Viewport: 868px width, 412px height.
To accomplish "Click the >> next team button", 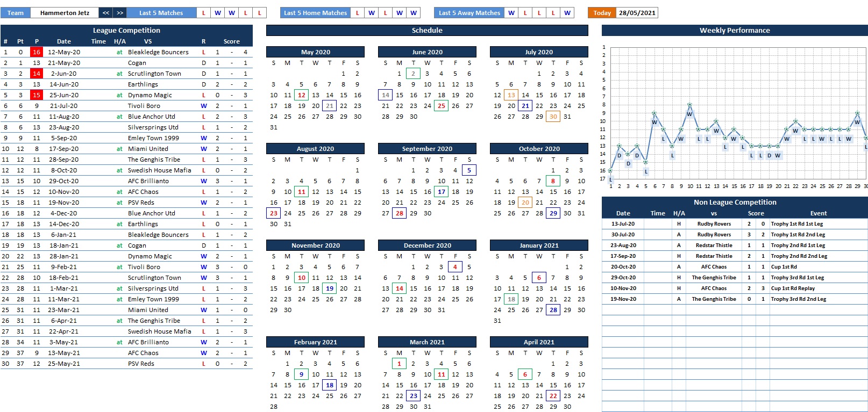I will point(120,13).
